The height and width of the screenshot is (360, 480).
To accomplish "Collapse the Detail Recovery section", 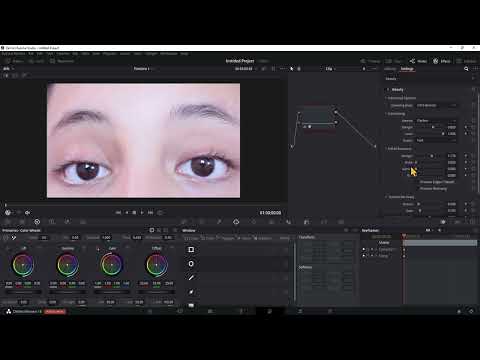I will coord(386,149).
